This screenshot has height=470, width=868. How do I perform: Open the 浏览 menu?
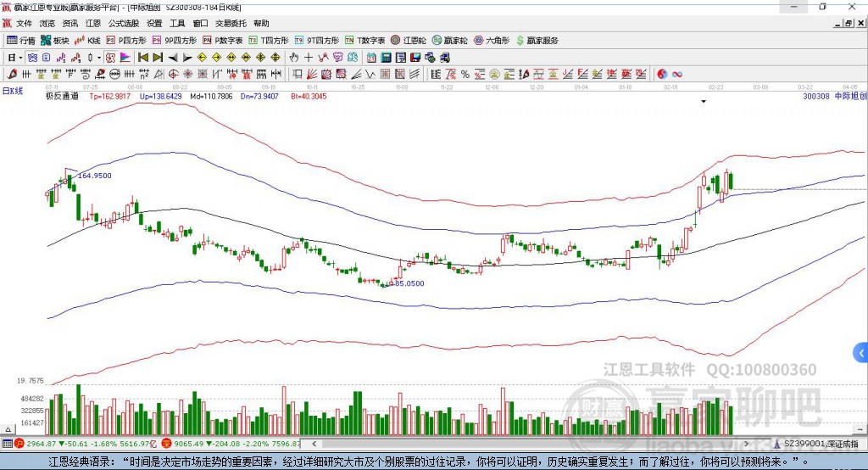47,23
